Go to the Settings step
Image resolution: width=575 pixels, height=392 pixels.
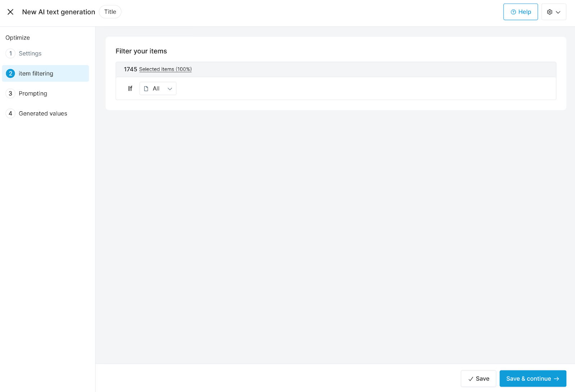(x=30, y=53)
